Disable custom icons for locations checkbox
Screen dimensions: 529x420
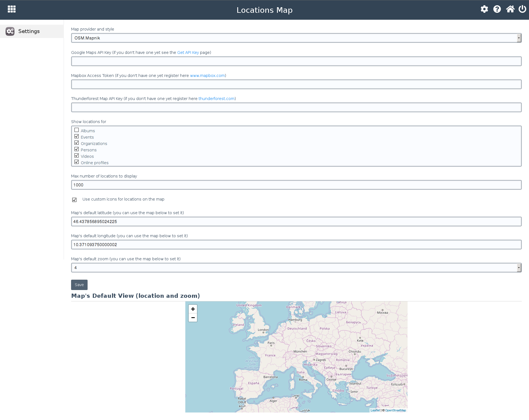tap(74, 200)
